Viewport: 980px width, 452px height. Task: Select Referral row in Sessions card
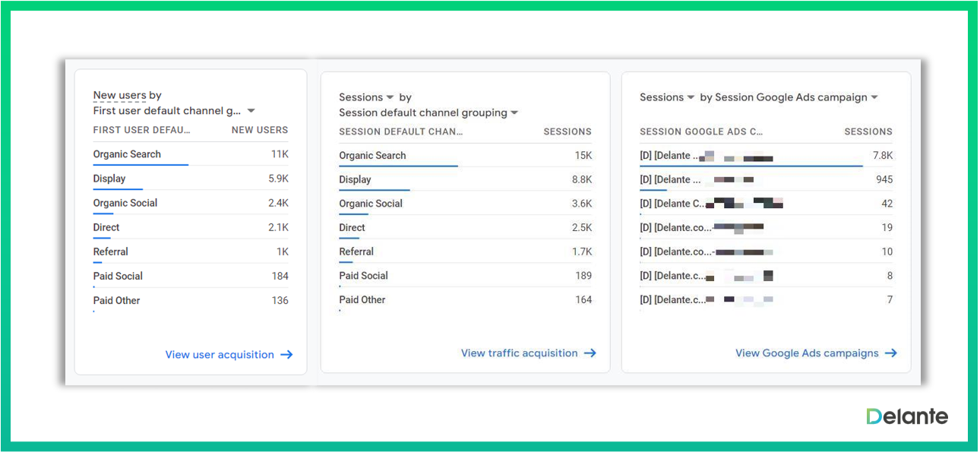(x=465, y=251)
